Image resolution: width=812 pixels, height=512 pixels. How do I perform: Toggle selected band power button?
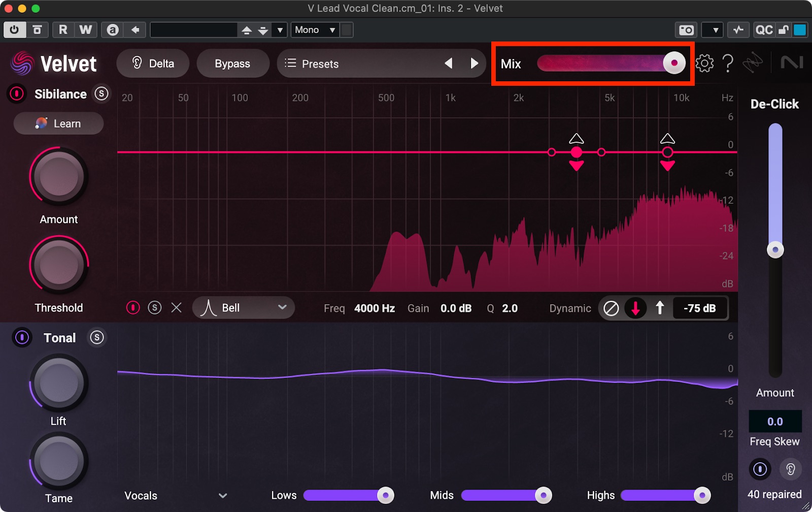tap(133, 308)
